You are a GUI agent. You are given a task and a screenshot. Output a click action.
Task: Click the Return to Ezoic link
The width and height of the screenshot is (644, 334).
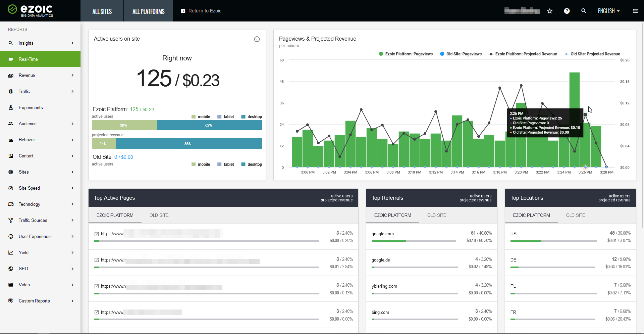tap(204, 11)
